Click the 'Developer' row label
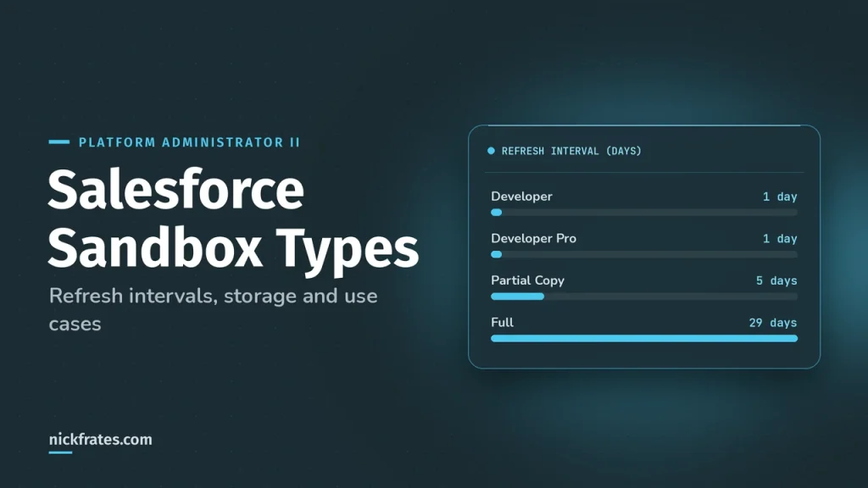868x488 pixels. (x=521, y=197)
